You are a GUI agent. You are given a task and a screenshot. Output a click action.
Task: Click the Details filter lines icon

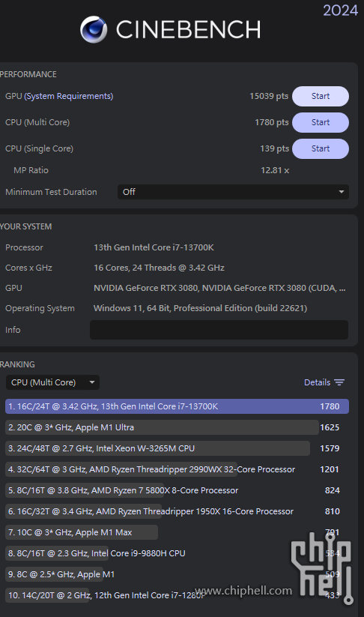339,382
